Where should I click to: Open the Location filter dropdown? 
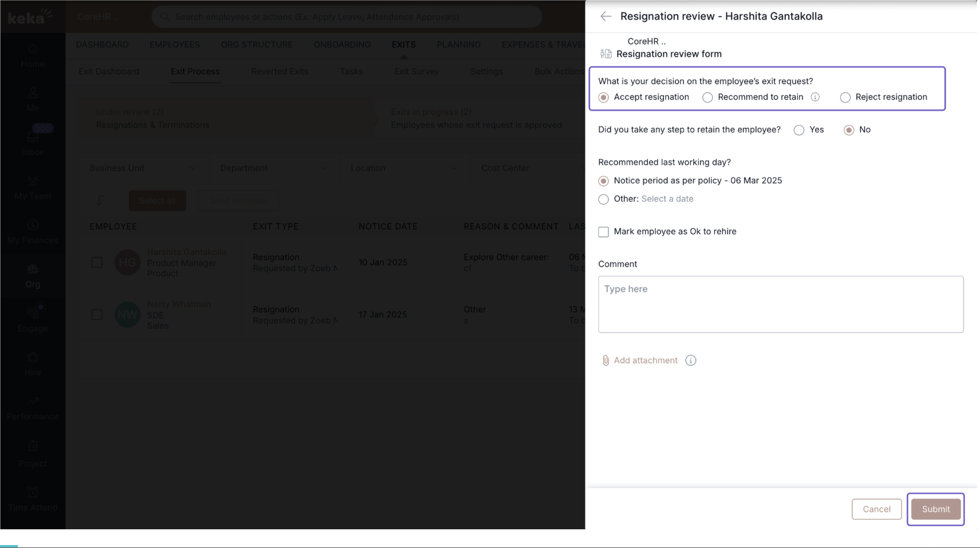point(404,168)
